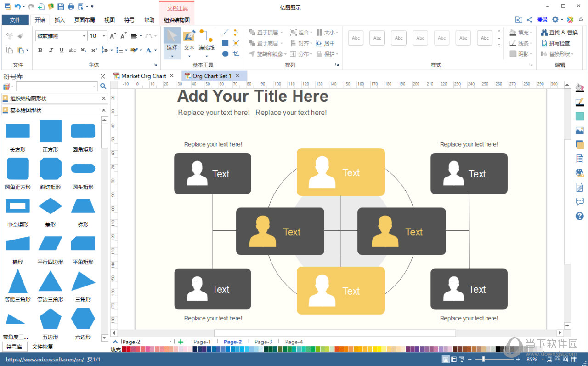Viewport: 588px width, 366px height.
Task: Open the font name 微软雅黑 dropdown
Action: coord(84,36)
